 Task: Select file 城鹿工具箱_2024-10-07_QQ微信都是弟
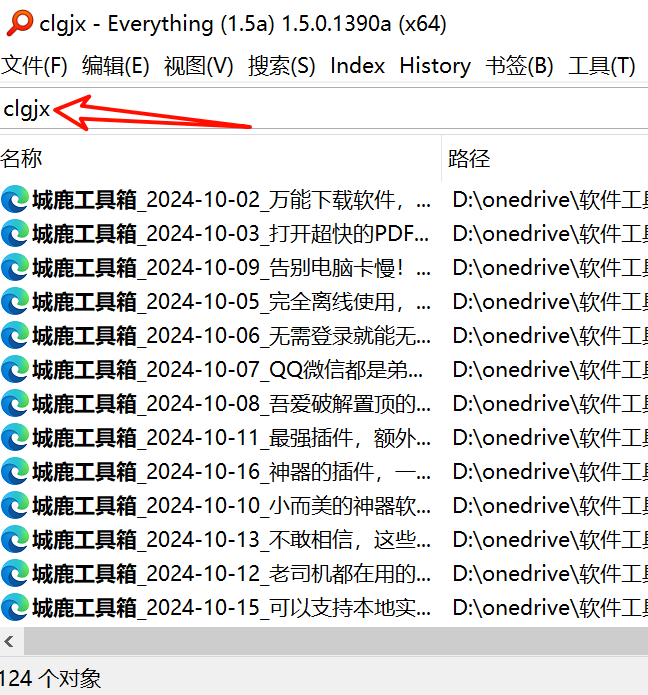228,370
